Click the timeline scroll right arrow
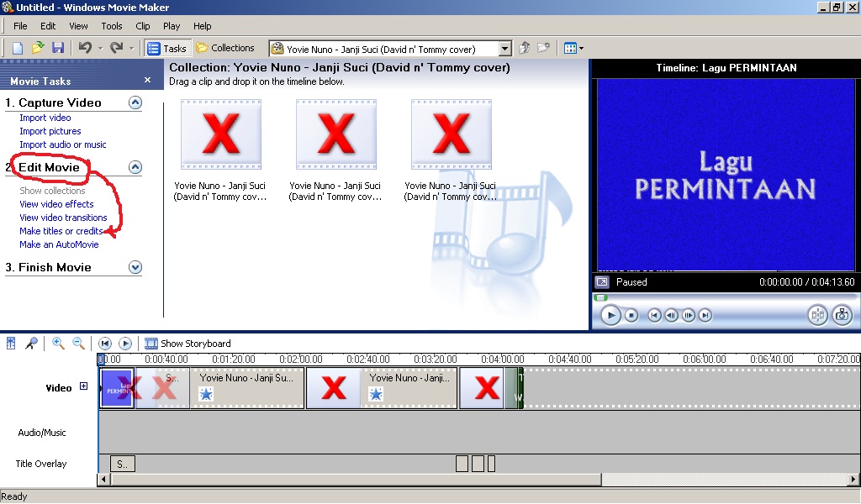This screenshot has width=861, height=504. pos(853,480)
